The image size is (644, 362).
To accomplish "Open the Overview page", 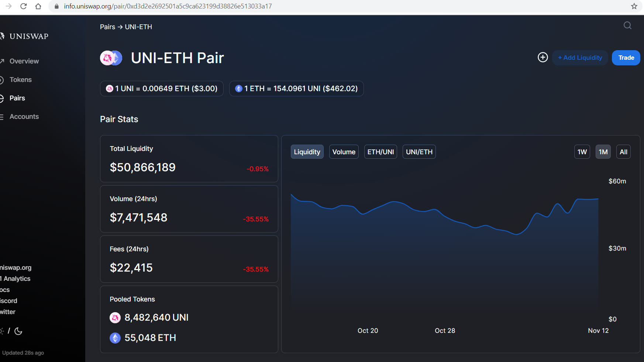I will click(24, 61).
